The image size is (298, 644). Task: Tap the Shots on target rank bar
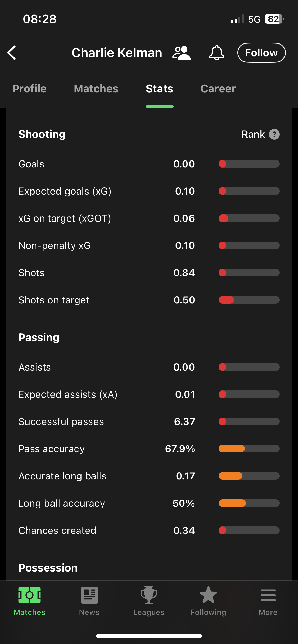(x=249, y=300)
